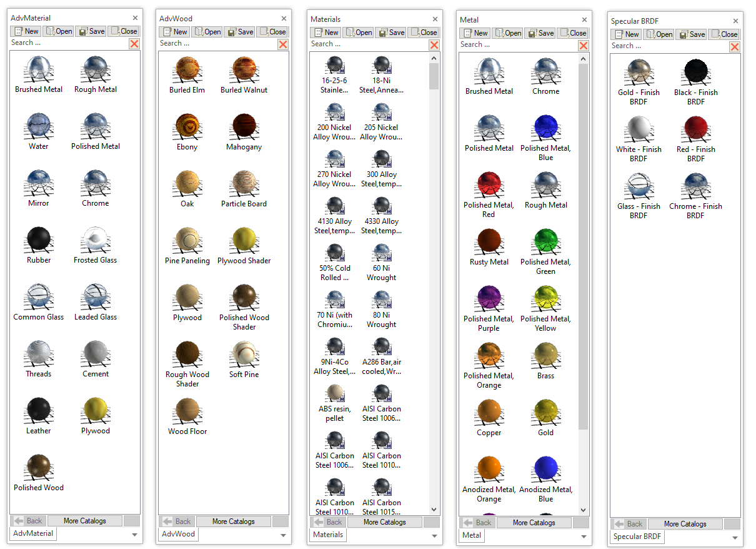Clear the search in AdvMaterial panel
Viewport: 756px width, 549px height.
134,43
